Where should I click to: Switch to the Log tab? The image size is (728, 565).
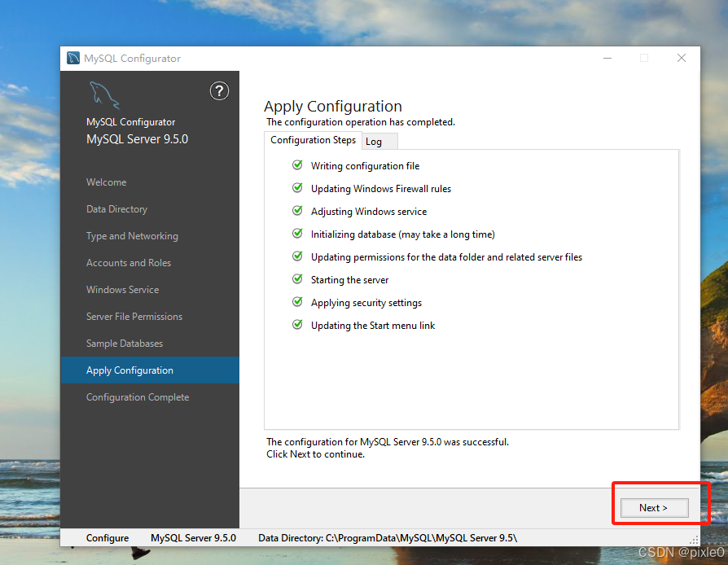379,142
